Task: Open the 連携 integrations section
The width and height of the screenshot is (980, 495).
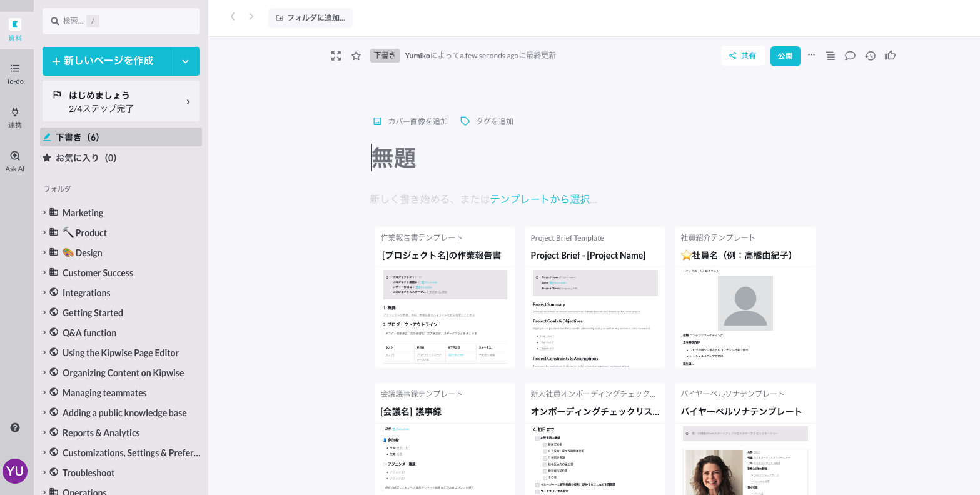Action: [x=15, y=117]
